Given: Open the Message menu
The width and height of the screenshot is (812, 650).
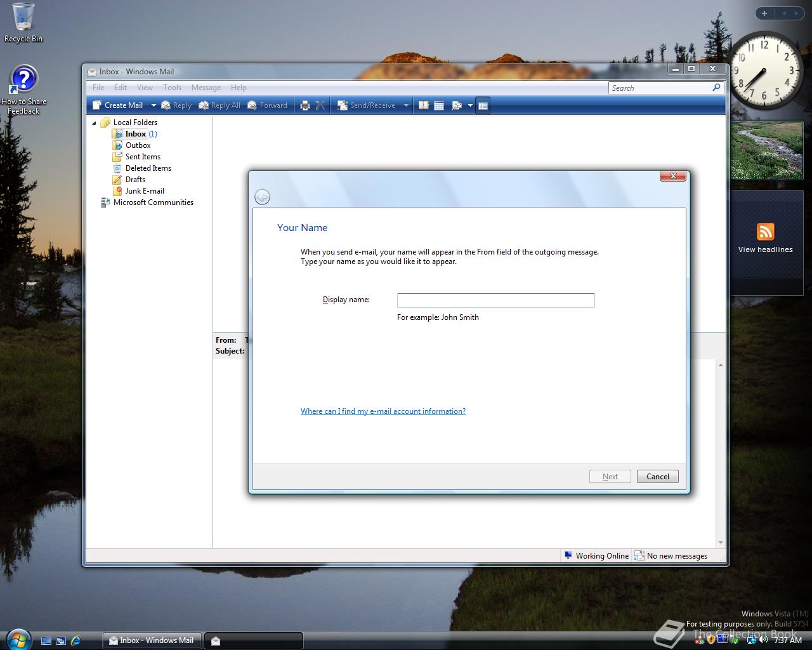Looking at the screenshot, I should pos(206,88).
